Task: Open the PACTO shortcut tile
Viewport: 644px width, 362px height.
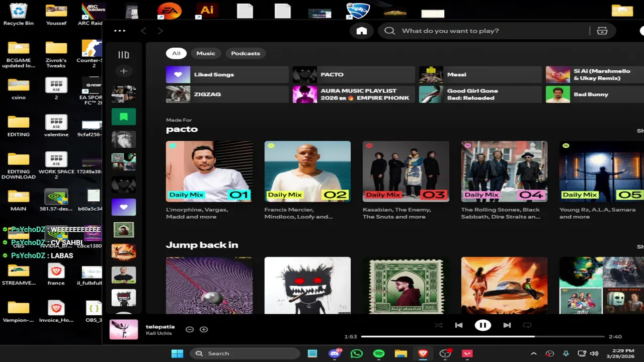Action: pyautogui.click(x=354, y=74)
